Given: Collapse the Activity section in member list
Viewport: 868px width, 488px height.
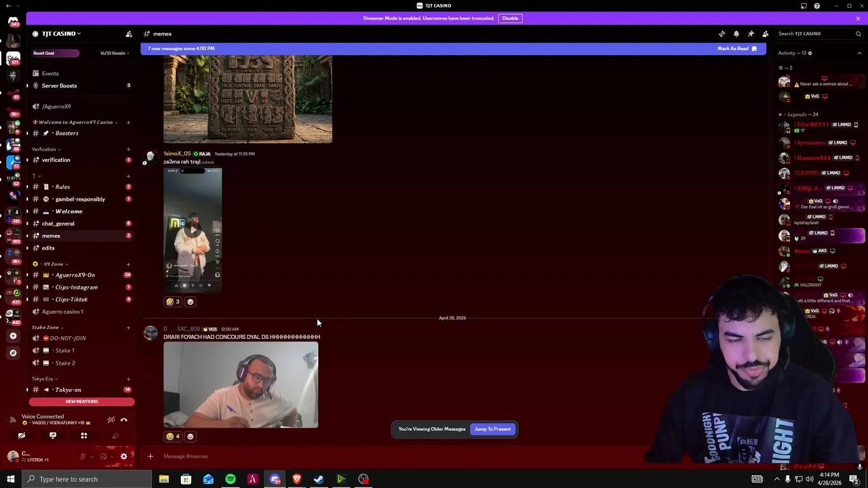Looking at the screenshot, I should [859, 53].
